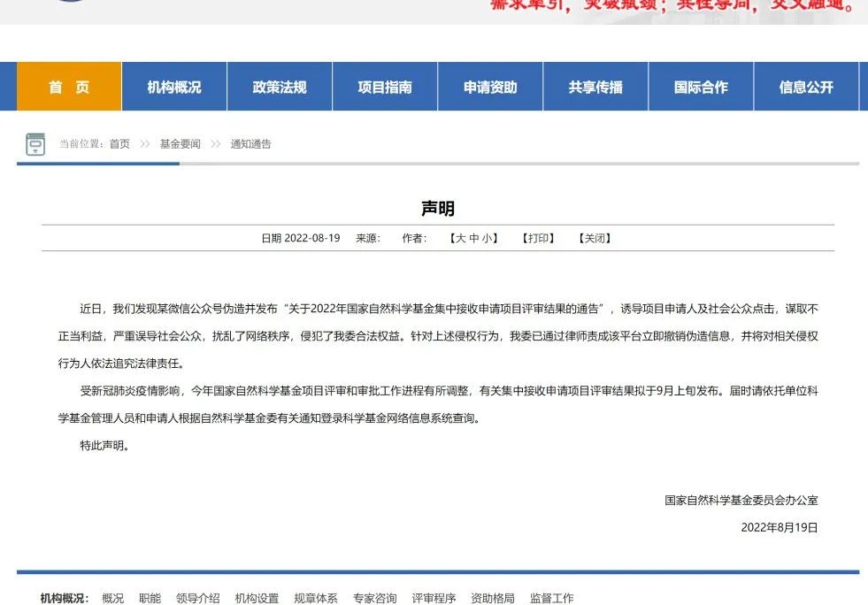Image resolution: width=868 pixels, height=605 pixels.
Task: Click 首页 link in breadcrumb
Action: [x=119, y=144]
